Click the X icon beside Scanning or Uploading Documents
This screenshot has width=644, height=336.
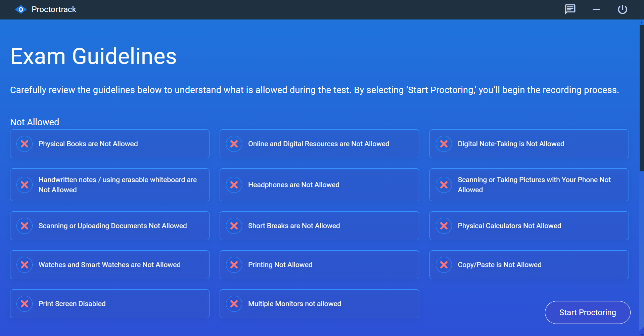(x=25, y=226)
